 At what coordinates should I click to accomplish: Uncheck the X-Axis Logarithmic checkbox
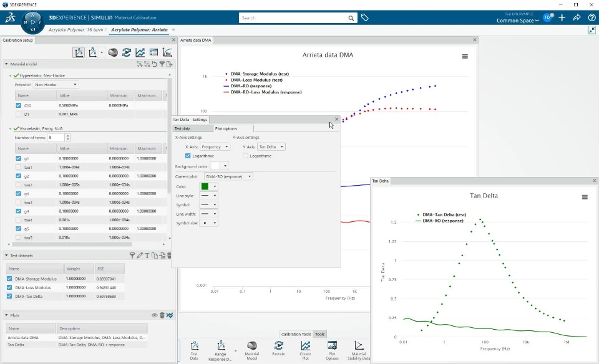pyautogui.click(x=188, y=156)
